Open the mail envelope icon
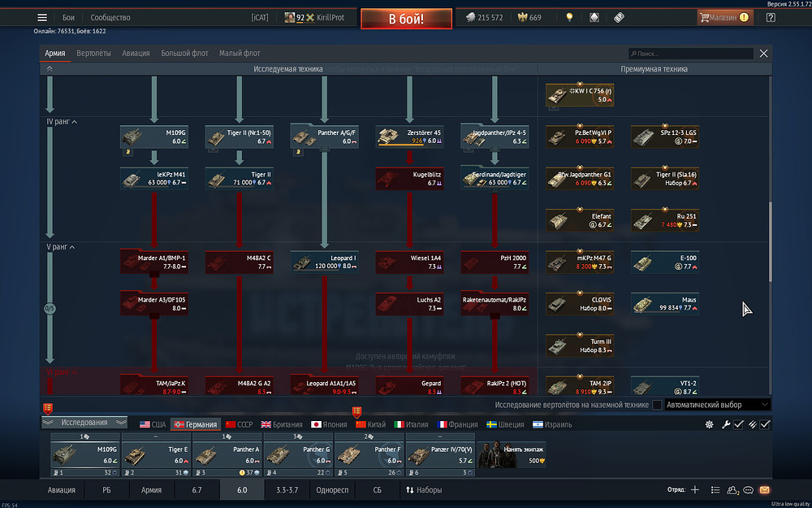Screen dimensions: 812x508 [764, 490]
